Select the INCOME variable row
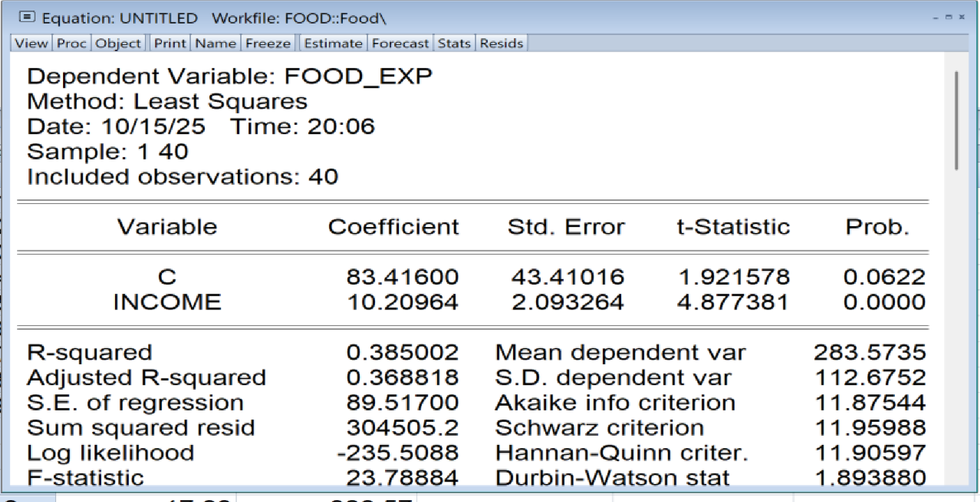Screen dimensions: 980x502 (167, 303)
